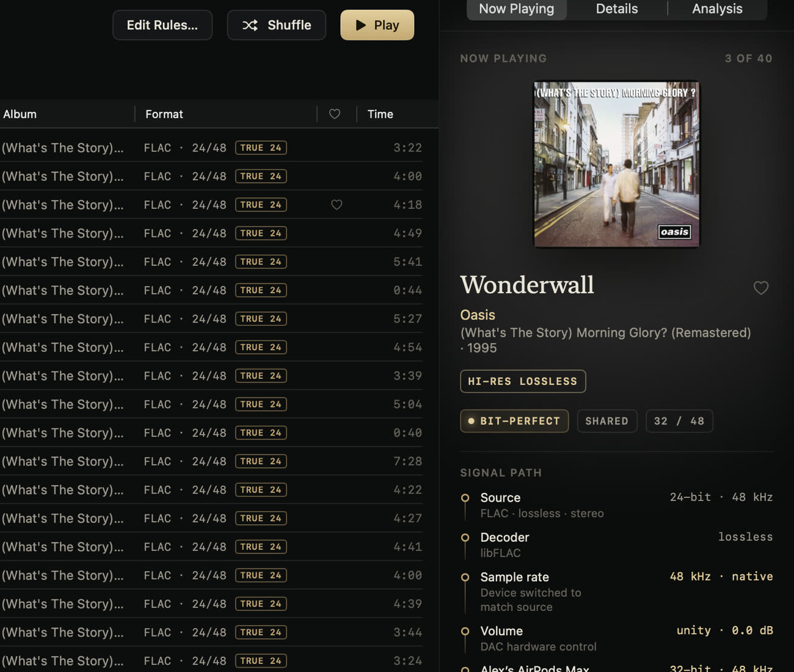This screenshot has width=794, height=672.
Task: Click the libFLAC decoder label
Action: (x=500, y=553)
